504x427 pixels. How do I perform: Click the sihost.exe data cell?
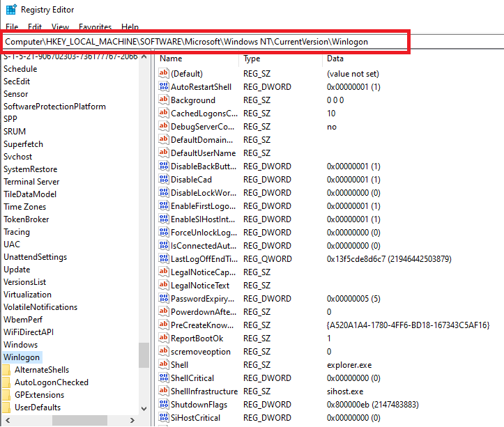345,391
